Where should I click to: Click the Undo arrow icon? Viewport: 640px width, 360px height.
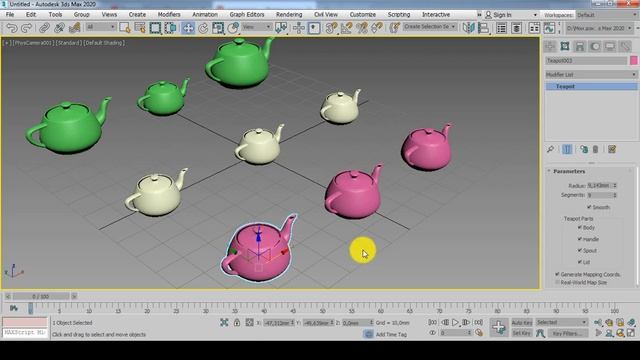coord(12,28)
